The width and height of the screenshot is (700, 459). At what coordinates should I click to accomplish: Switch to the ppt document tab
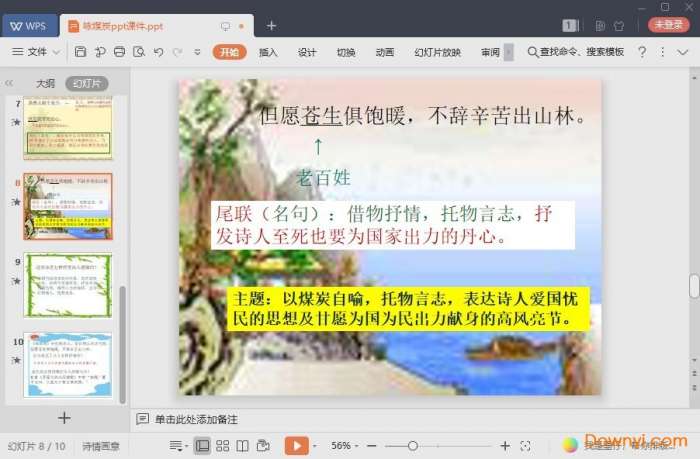point(156,26)
